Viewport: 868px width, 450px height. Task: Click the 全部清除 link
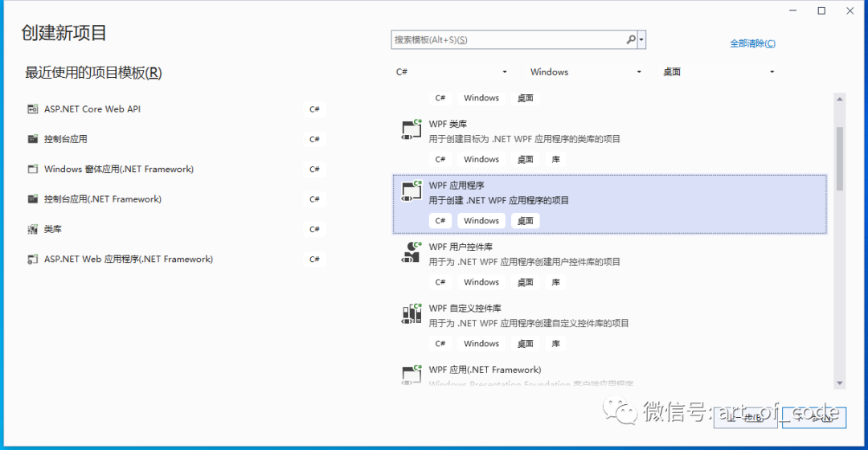752,43
